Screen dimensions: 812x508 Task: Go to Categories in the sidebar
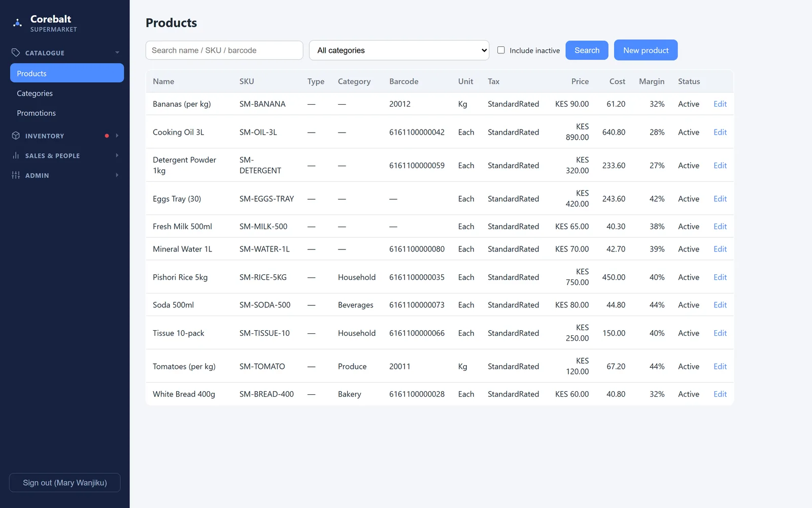[67, 93]
